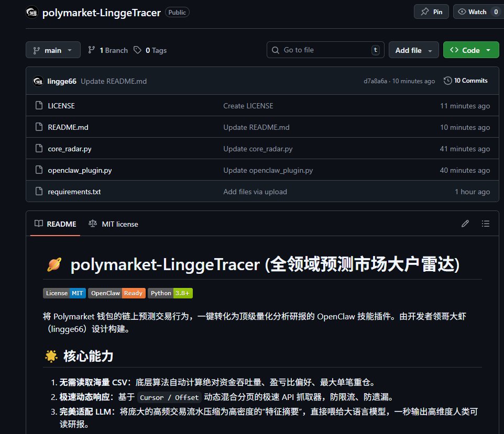This screenshot has height=434, width=504.
Task: Open the README.md file in the file list
Action: pos(68,127)
